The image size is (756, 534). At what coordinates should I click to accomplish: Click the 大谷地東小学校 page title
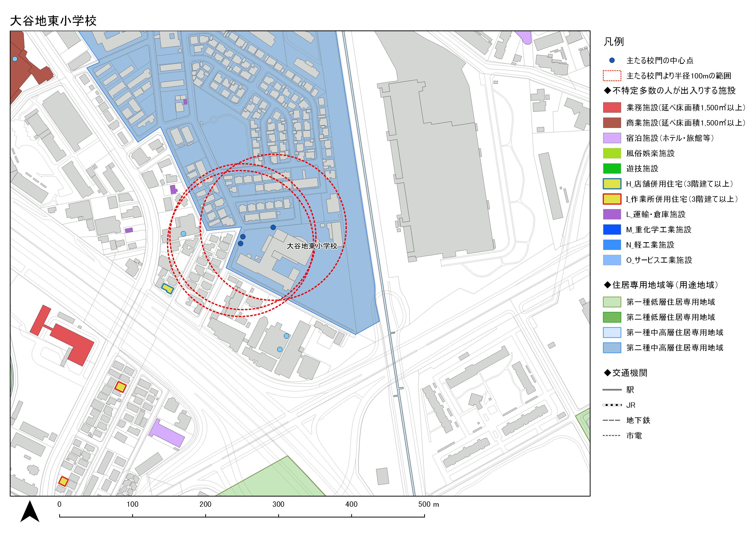(x=53, y=21)
